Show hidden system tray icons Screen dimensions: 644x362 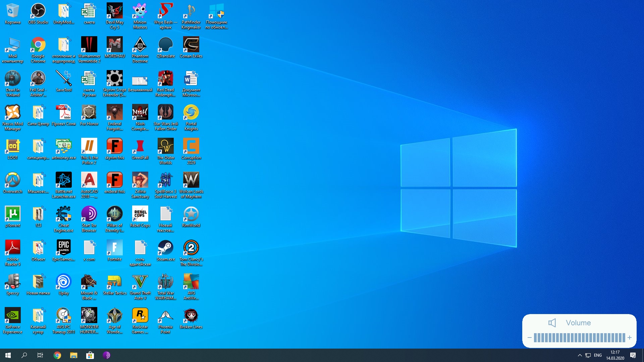[580, 355]
